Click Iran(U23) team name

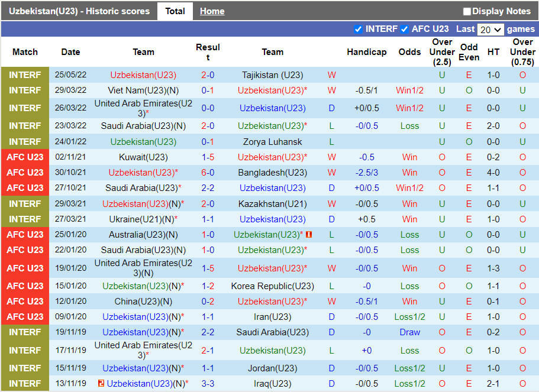(x=272, y=317)
